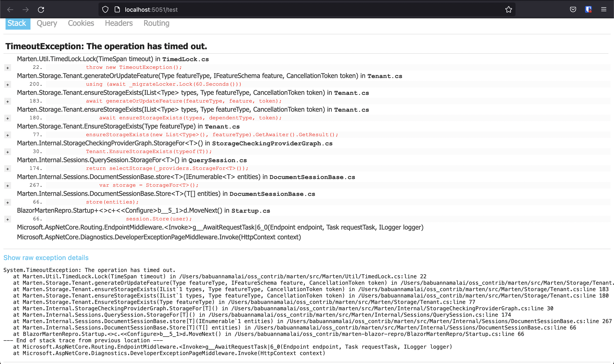614x364 pixels.
Task: Open the tracking protection shield icon
Action: click(x=105, y=10)
